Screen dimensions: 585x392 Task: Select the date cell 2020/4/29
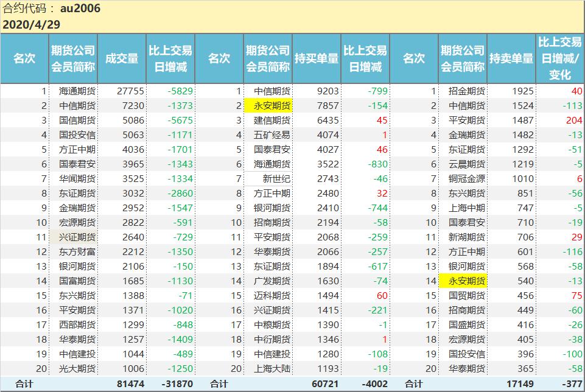tap(31, 24)
